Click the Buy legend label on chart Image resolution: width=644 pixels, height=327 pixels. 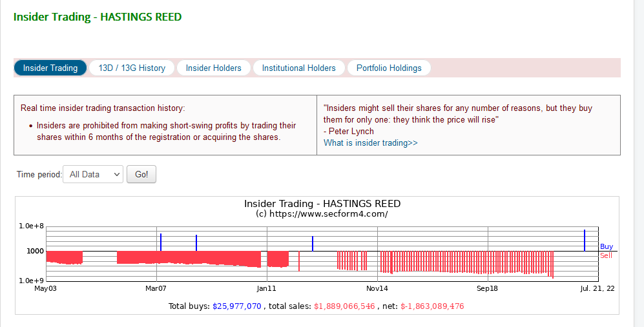click(607, 246)
